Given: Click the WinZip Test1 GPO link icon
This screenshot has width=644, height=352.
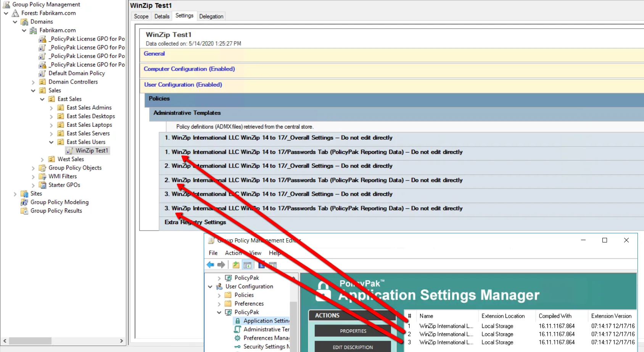Looking at the screenshot, I should [x=69, y=151].
